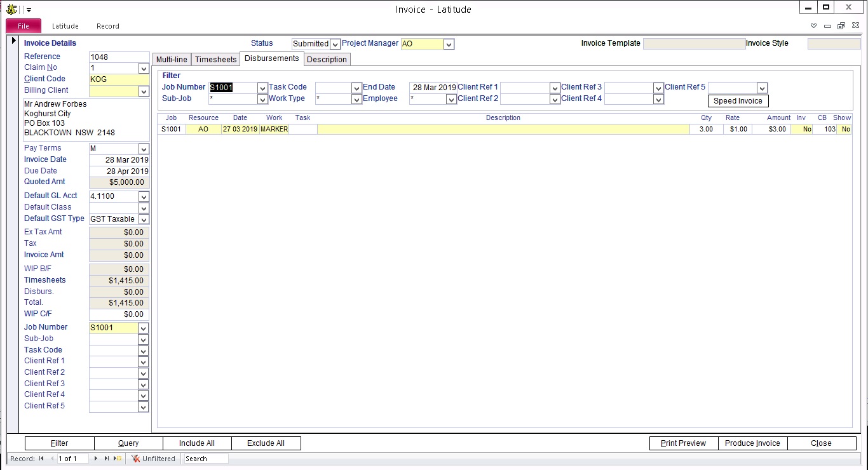The height and width of the screenshot is (470, 868).
Task: Click the Reference field showing 1048
Action: (x=119, y=57)
